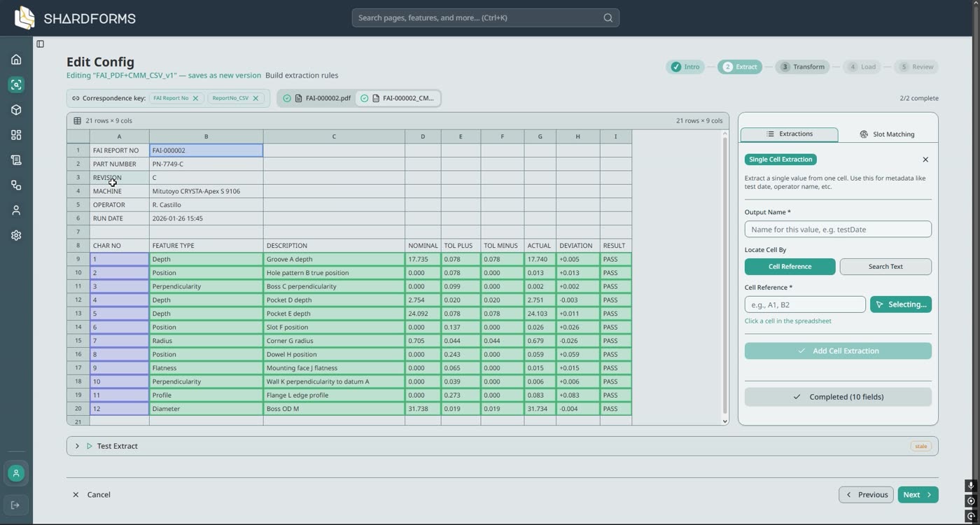
Task: Go to the Extract step
Action: tap(740, 67)
